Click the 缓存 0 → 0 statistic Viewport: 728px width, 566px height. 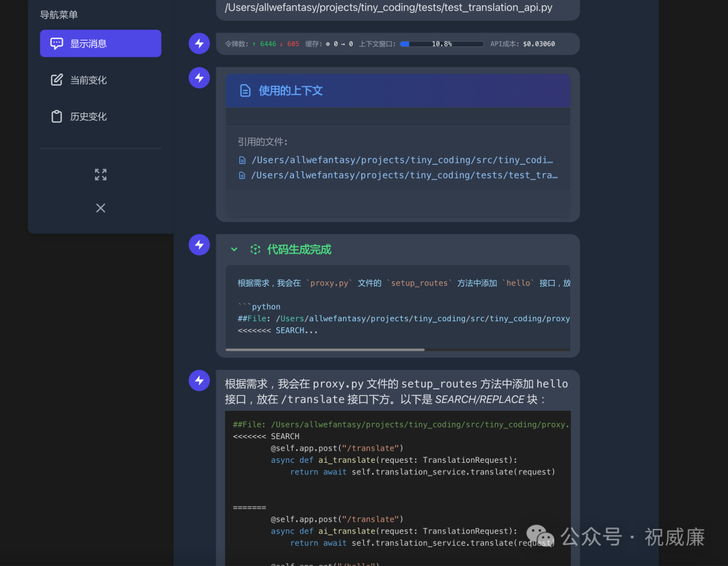point(329,44)
